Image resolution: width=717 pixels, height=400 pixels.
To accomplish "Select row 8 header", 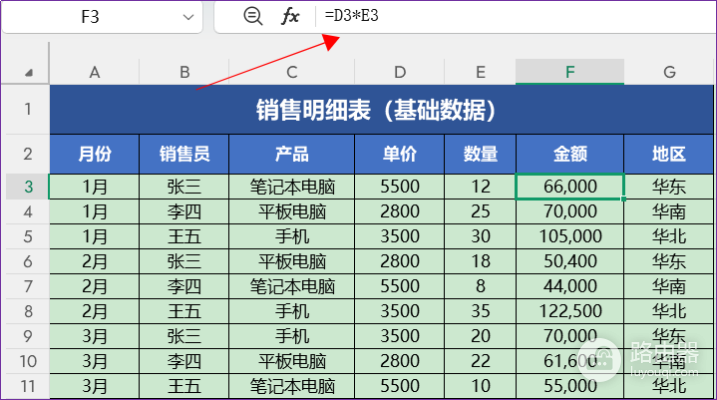I will (27, 311).
